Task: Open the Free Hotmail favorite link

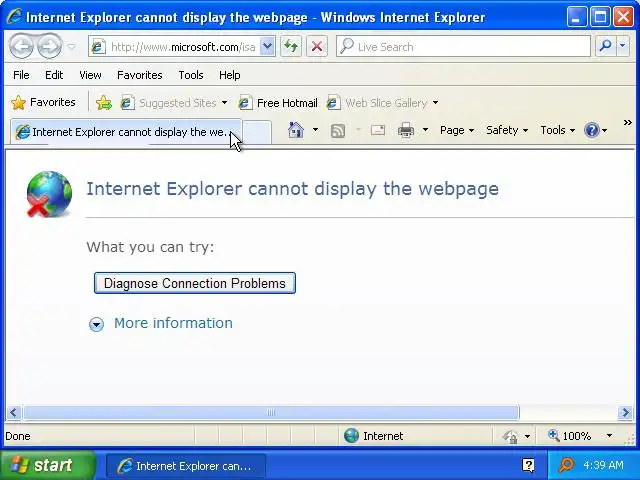Action: point(278,103)
